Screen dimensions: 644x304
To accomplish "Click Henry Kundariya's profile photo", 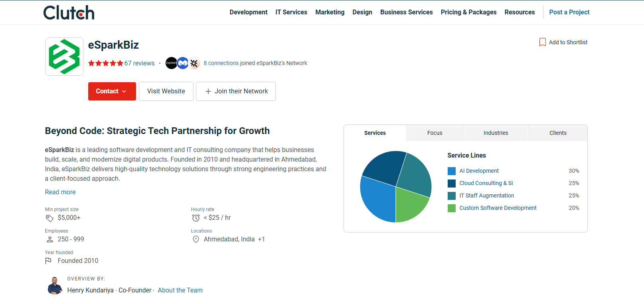I will pyautogui.click(x=55, y=286).
